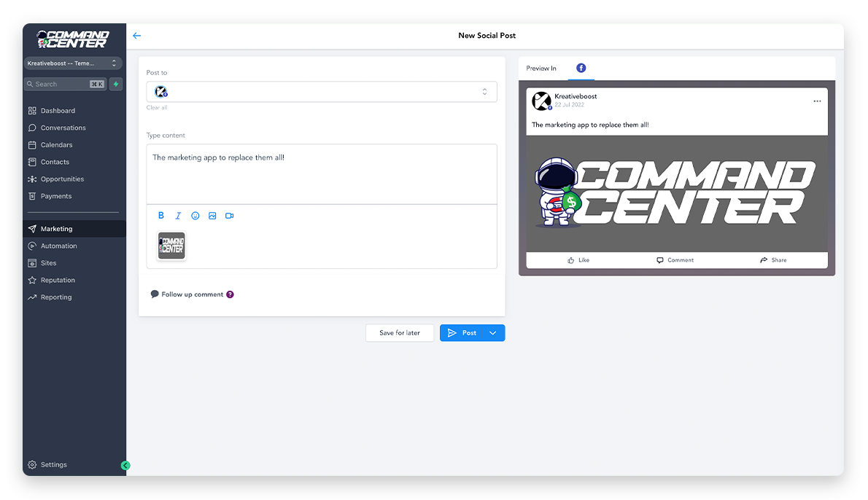Viewport: 868px width, 500px height.
Task: Click the uploaded Command Center image thumbnail
Action: click(172, 246)
